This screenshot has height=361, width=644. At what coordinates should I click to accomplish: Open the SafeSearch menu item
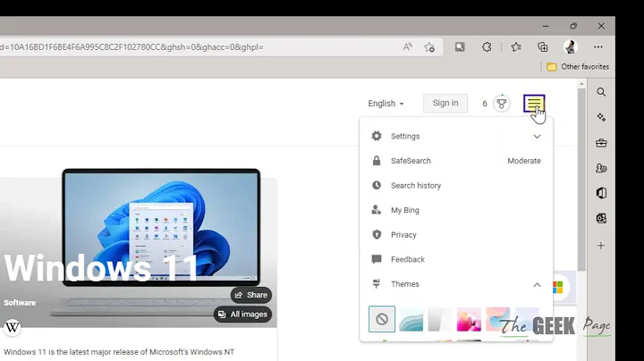click(x=456, y=161)
